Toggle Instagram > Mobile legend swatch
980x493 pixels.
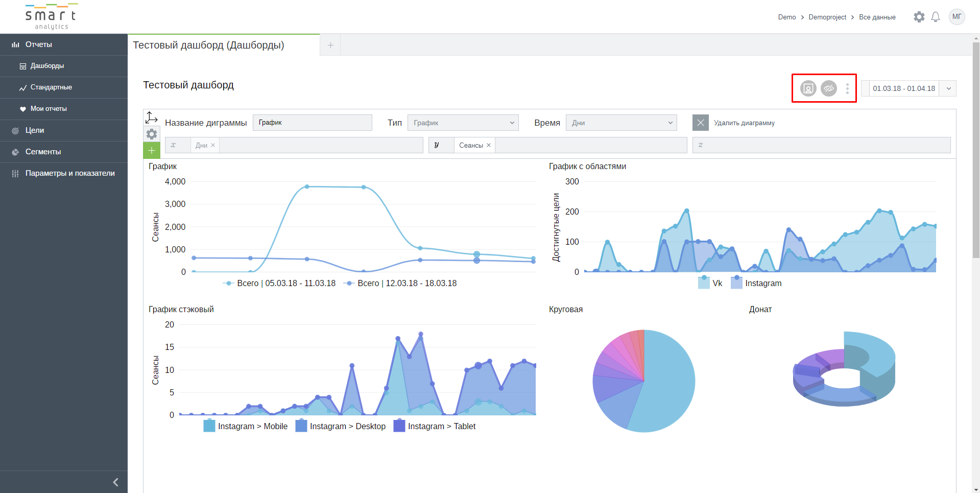(x=209, y=426)
